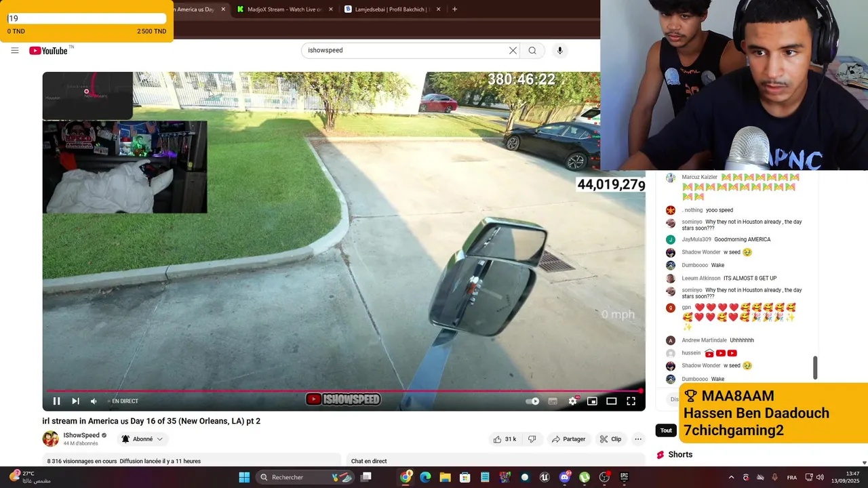Open Chrome from the taskbar
Screen dimensions: 868x488
[x=406, y=477]
